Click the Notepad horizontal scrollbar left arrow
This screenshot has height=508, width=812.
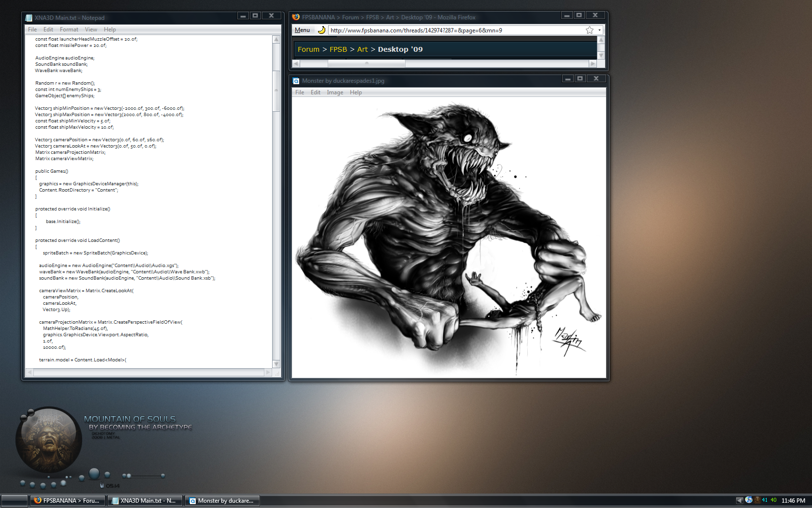(x=29, y=372)
